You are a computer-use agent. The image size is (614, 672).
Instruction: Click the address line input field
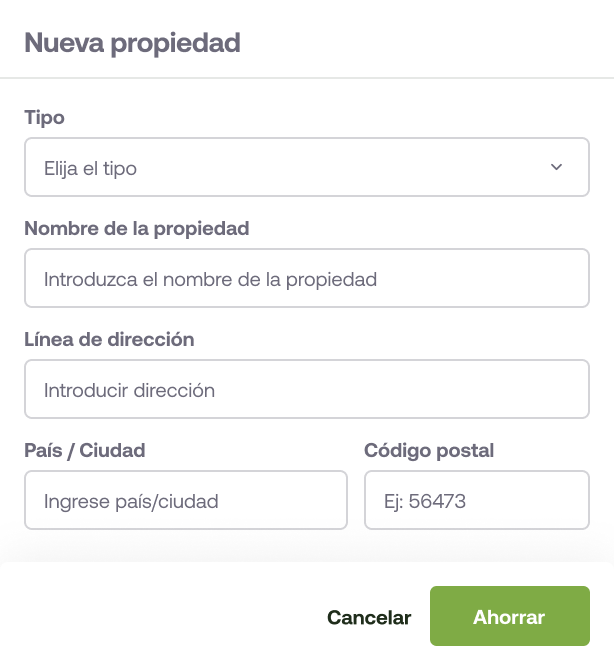click(x=306, y=389)
